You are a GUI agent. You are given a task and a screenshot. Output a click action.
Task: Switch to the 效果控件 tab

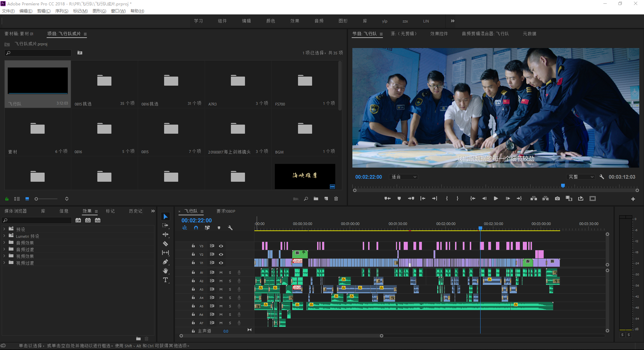tap(439, 34)
